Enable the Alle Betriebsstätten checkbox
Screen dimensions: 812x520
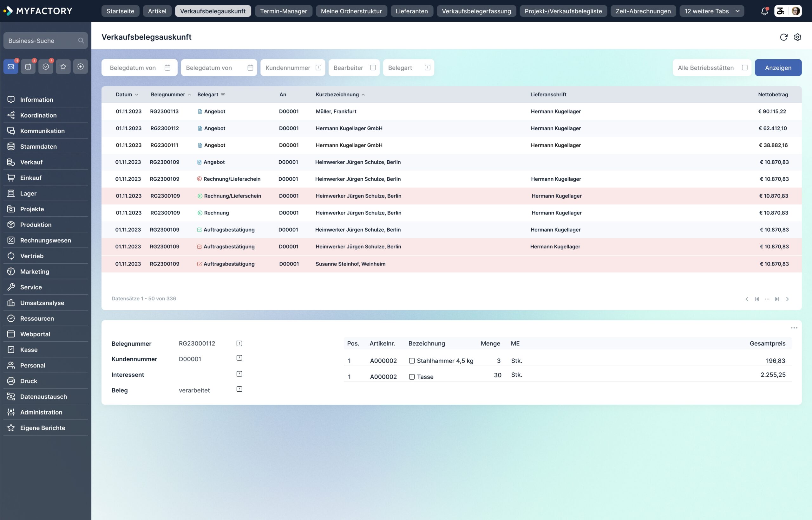pyautogui.click(x=744, y=67)
